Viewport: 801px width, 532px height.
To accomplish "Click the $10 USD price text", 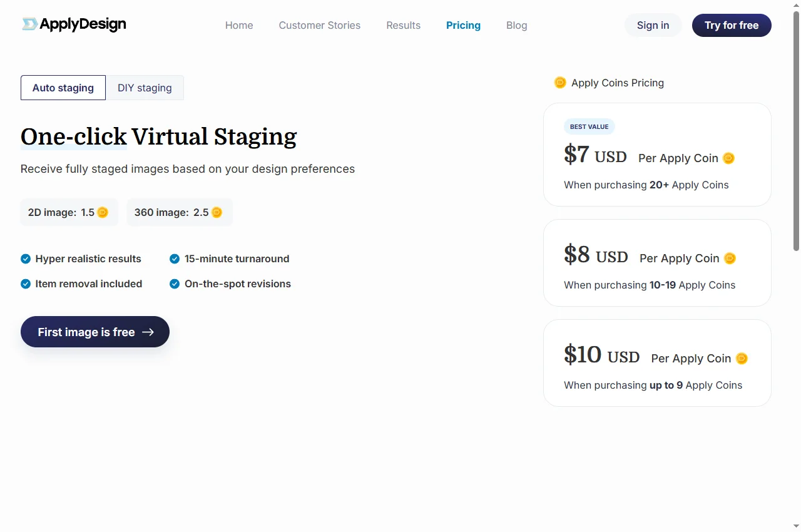I will [x=601, y=354].
